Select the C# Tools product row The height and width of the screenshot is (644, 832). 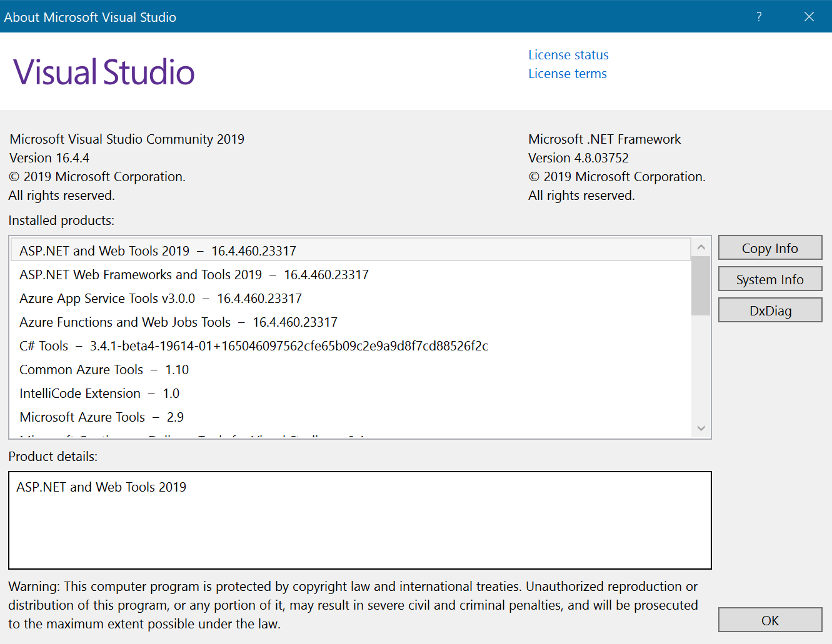[x=351, y=345]
